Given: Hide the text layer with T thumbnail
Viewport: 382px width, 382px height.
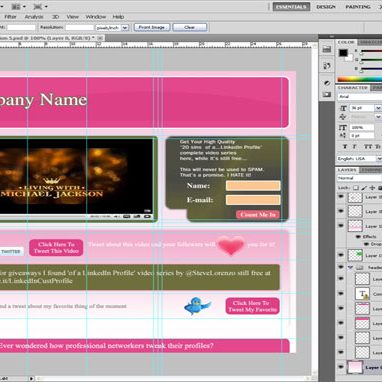Looking at the screenshot, I should [341, 293].
